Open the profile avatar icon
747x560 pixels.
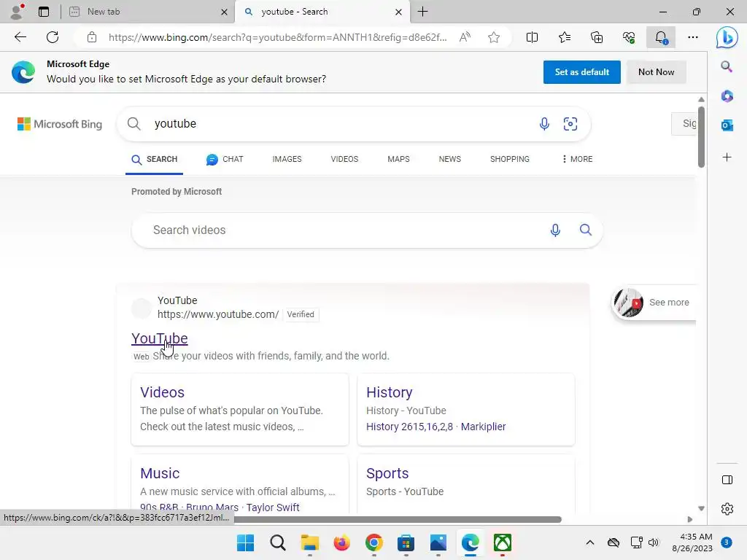coord(17,12)
